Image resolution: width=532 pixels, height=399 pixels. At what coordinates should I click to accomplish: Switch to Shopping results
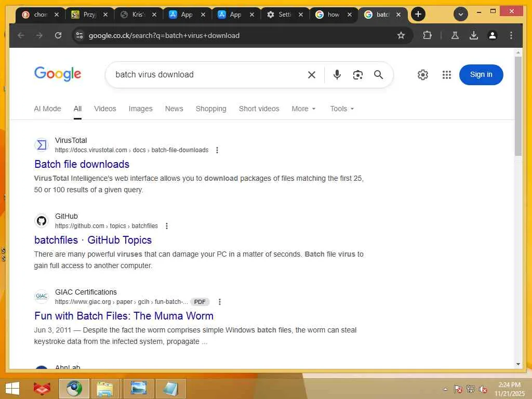pyautogui.click(x=211, y=109)
